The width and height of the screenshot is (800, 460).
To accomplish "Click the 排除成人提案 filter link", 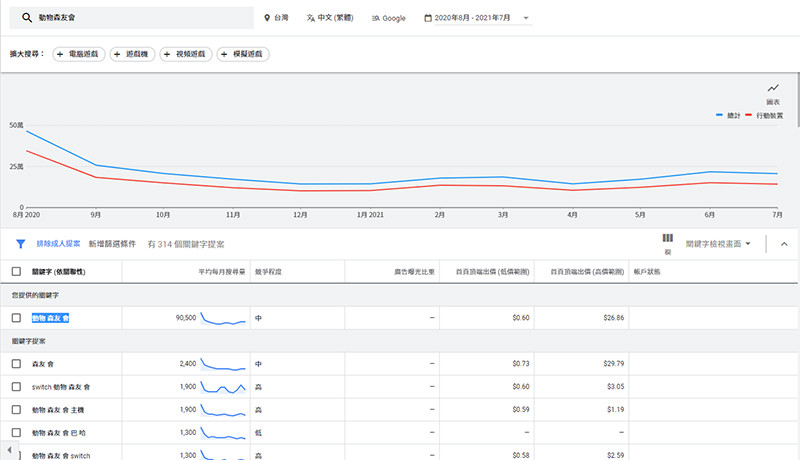I will coord(58,244).
